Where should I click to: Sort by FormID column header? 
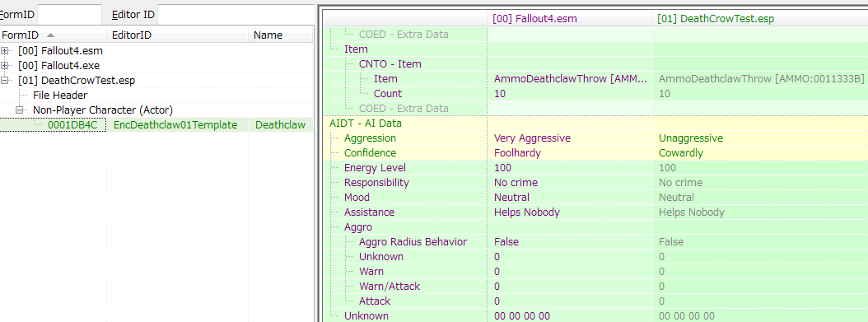click(x=54, y=35)
